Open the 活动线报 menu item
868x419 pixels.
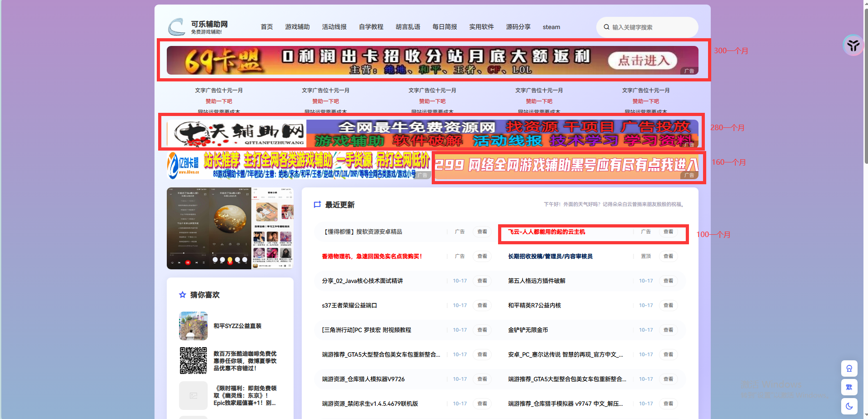point(334,27)
